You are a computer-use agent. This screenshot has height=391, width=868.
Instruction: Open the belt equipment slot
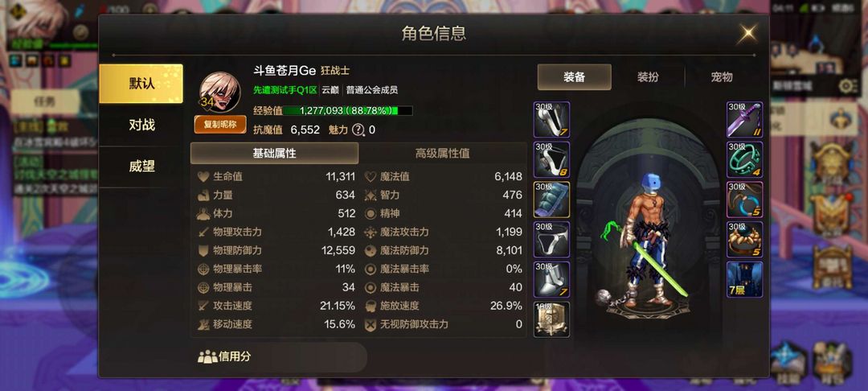pyautogui.click(x=551, y=239)
